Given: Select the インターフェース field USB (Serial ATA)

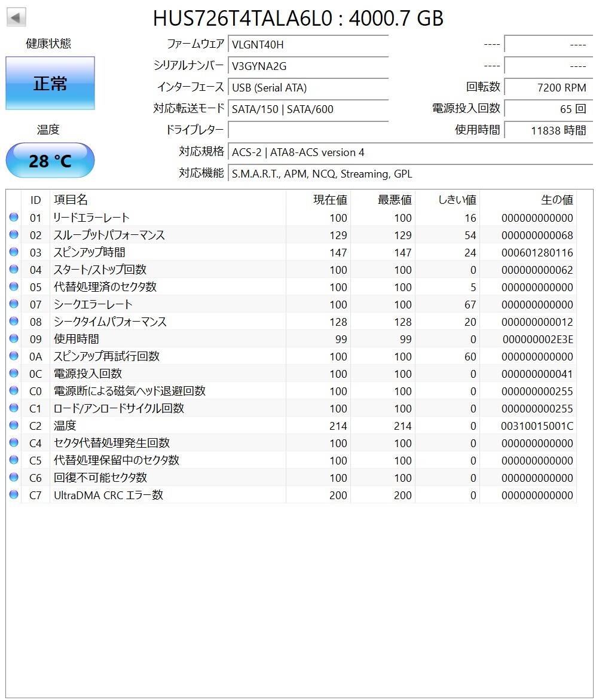Looking at the screenshot, I should (x=308, y=88).
